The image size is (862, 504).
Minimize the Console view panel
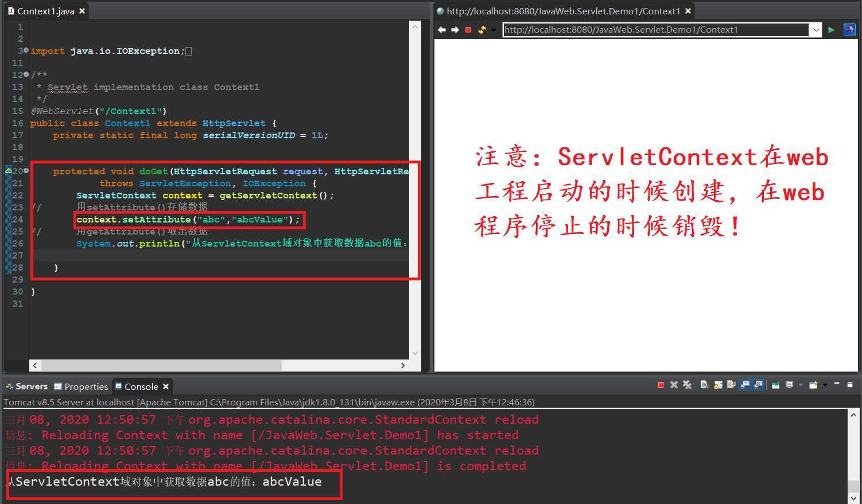[x=837, y=384]
